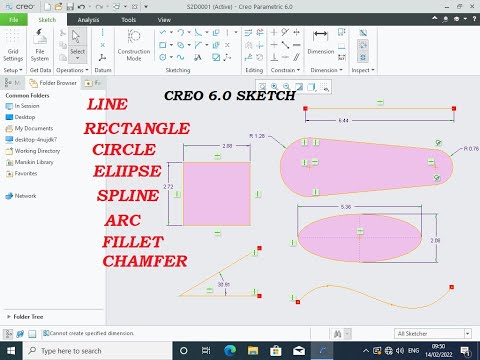Select the Ellipse sketching tool
Image resolution: width=480 pixels, height=360 pixels.
181,45
